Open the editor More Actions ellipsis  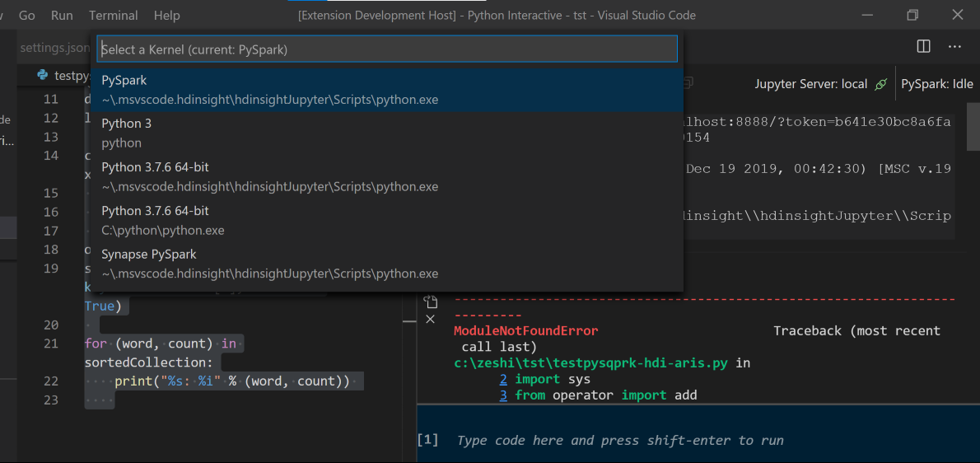954,47
